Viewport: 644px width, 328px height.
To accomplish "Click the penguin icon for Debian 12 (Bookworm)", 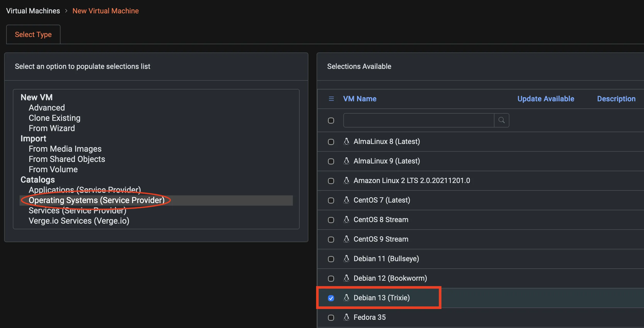I will (x=346, y=278).
